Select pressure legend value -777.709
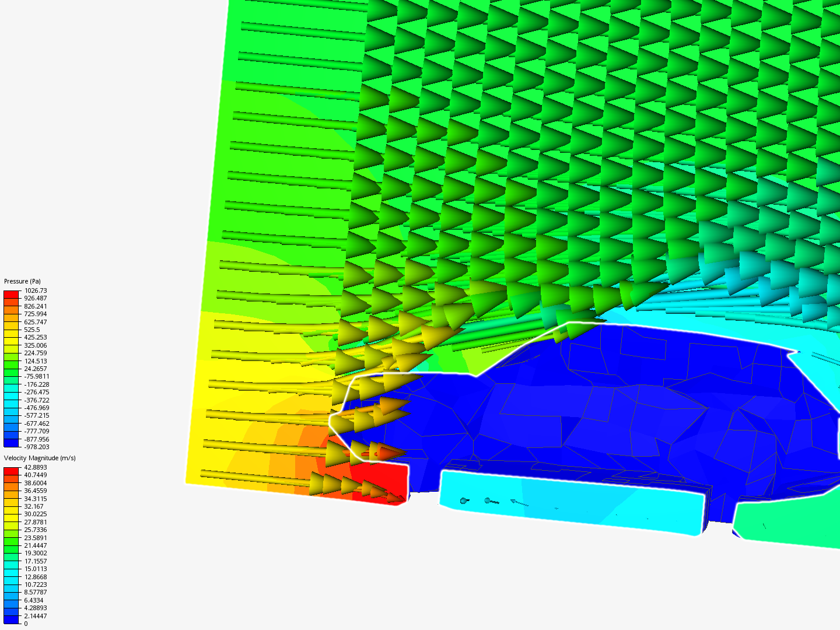This screenshot has width=840, height=630. (37, 431)
